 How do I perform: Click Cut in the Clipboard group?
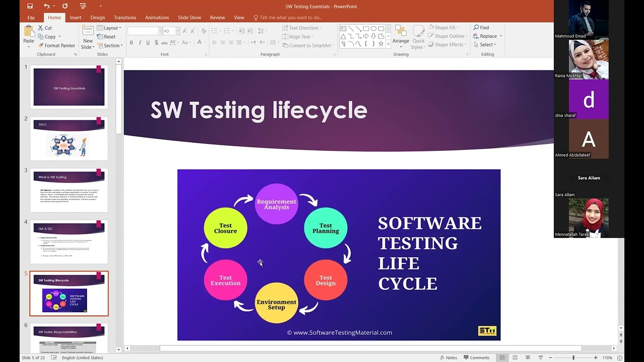click(x=45, y=28)
